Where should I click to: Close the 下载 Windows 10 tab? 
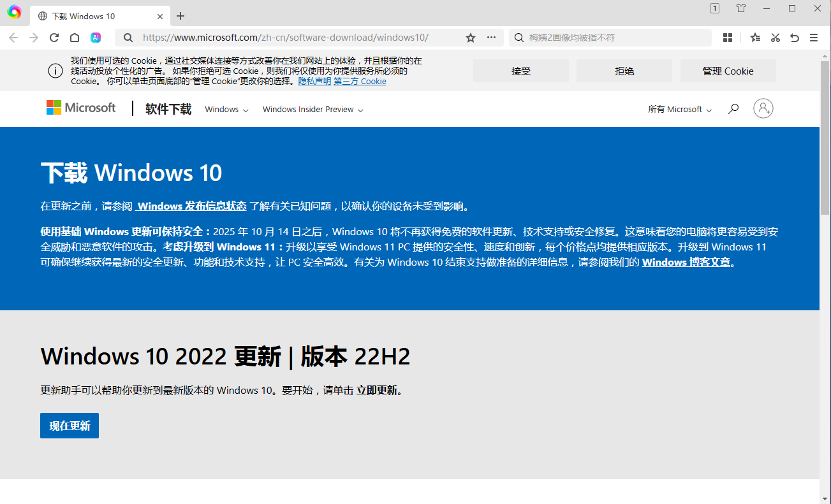(160, 16)
